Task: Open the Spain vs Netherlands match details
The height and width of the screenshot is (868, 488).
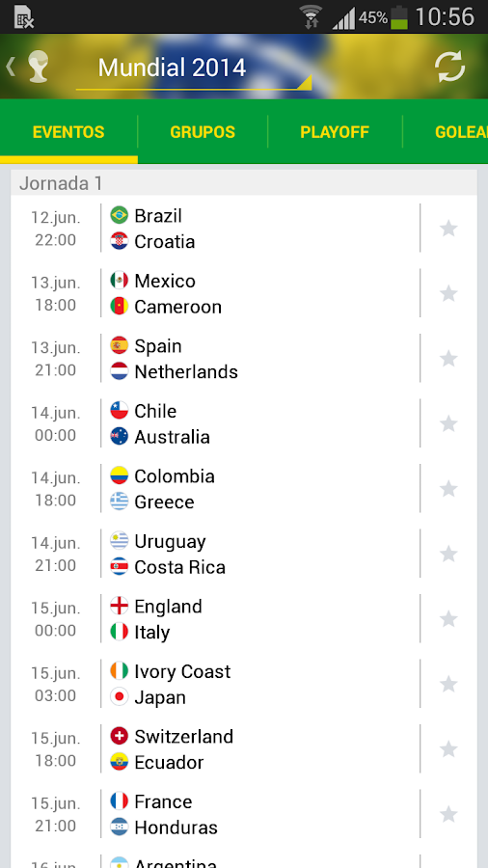Action: [x=243, y=359]
